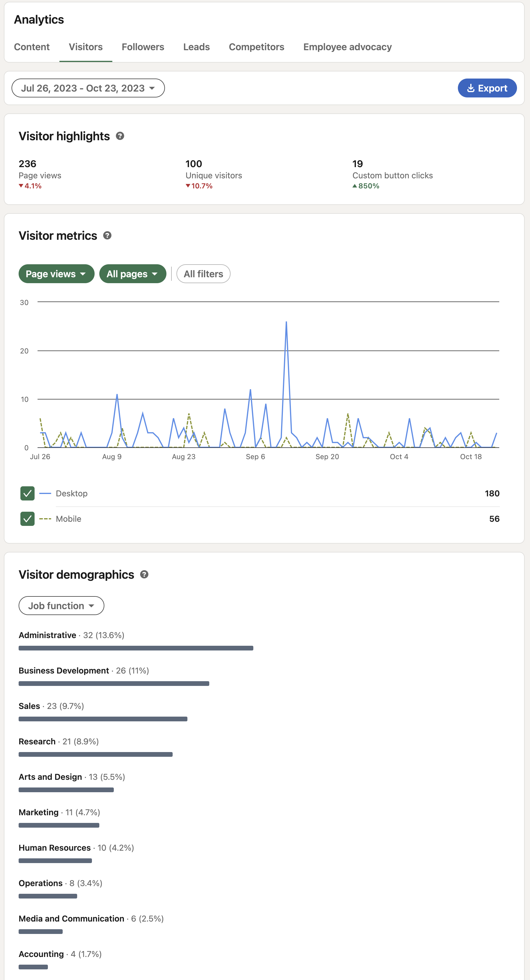
Task: Expand the Page views metric dropdown
Action: pos(56,273)
